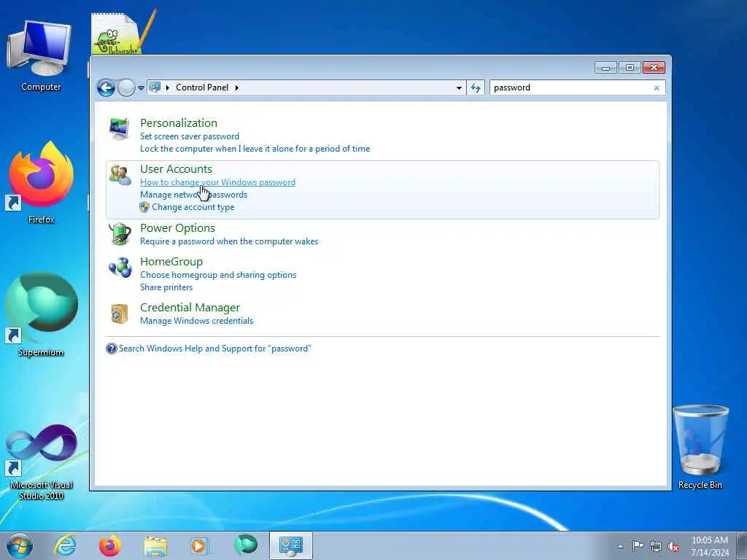Click Change account type
Screen dimensions: 747x560
point(193,207)
